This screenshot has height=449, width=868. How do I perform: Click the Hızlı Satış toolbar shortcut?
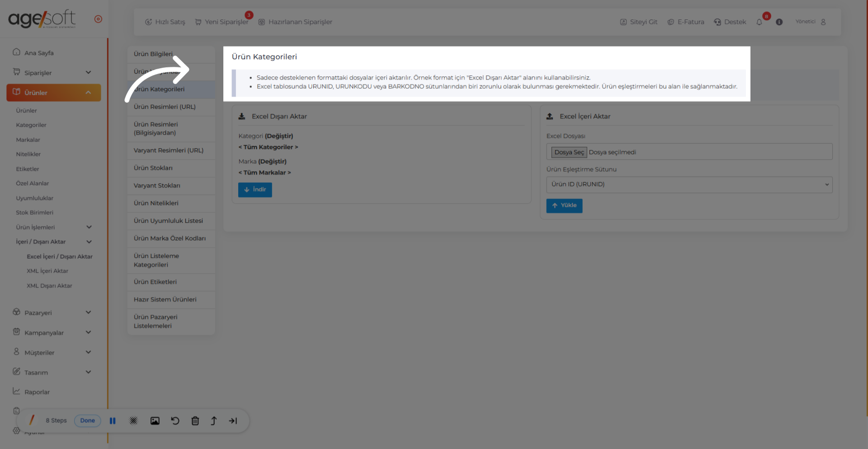click(x=165, y=22)
